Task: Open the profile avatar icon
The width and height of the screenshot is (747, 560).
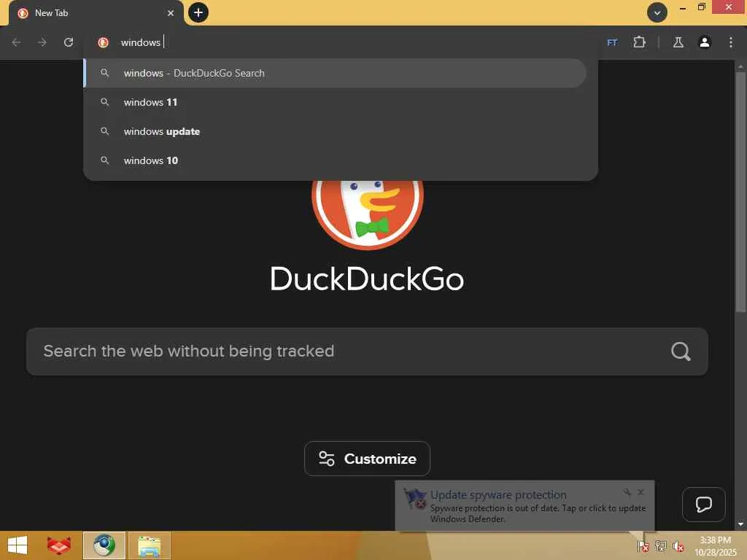Action: [x=705, y=42]
